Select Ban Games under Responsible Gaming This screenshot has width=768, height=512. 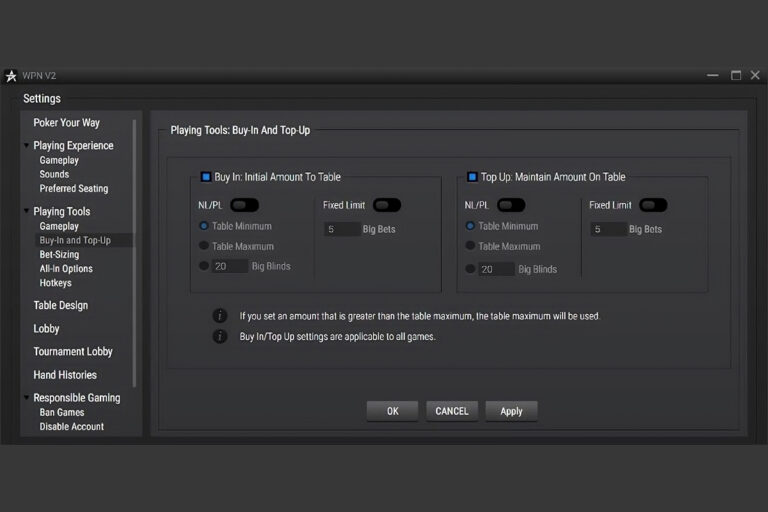click(x=62, y=412)
